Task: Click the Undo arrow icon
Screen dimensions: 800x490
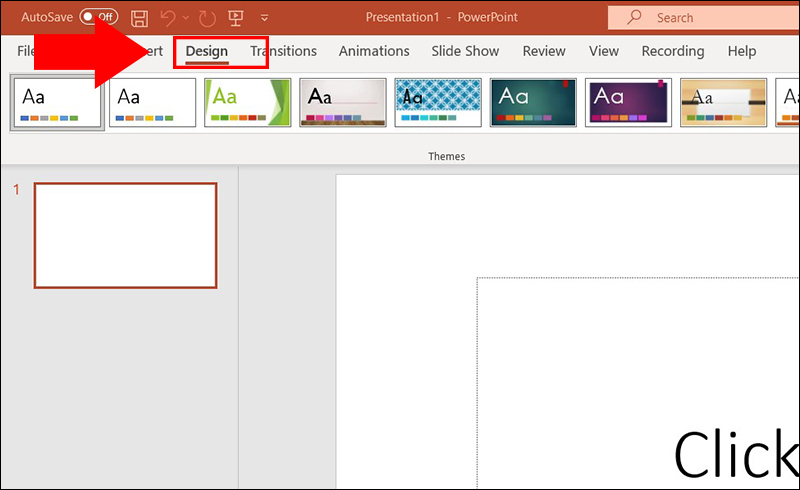Action: tap(168, 18)
